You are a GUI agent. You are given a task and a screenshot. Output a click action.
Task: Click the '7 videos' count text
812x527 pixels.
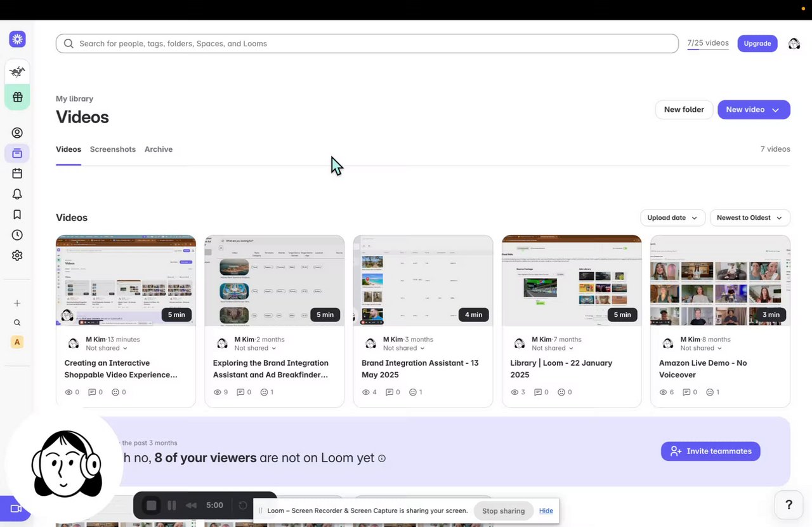(775, 149)
